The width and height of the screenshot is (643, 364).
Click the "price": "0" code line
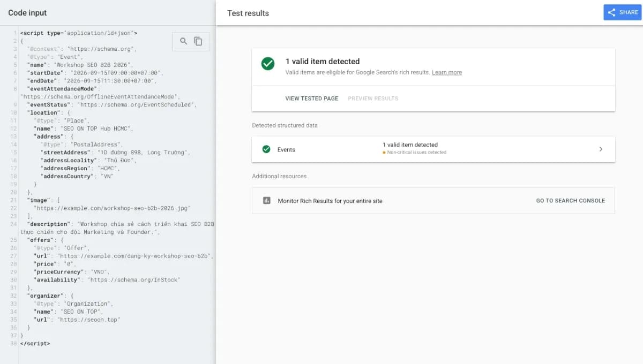55,264
